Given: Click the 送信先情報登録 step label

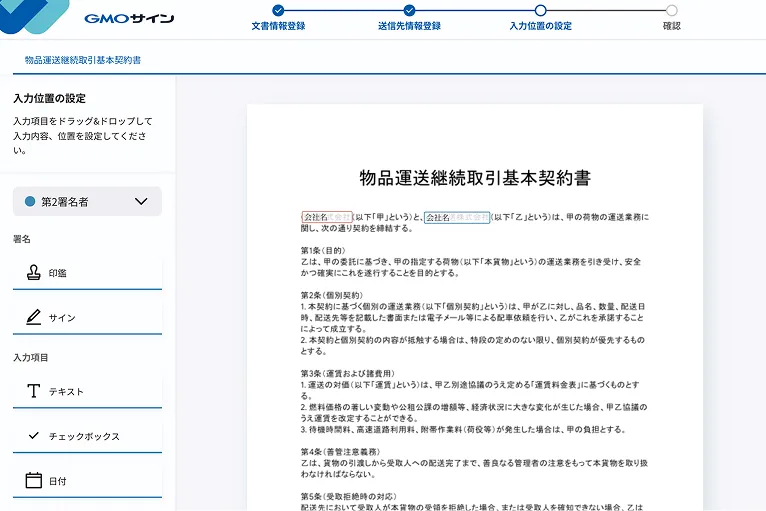Looking at the screenshot, I should click(x=409, y=26).
